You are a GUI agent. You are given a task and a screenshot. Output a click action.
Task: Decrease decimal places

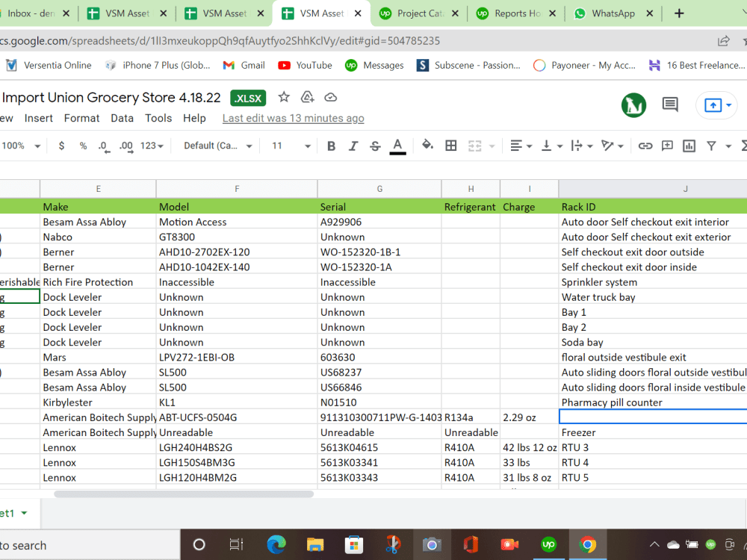pyautogui.click(x=104, y=146)
